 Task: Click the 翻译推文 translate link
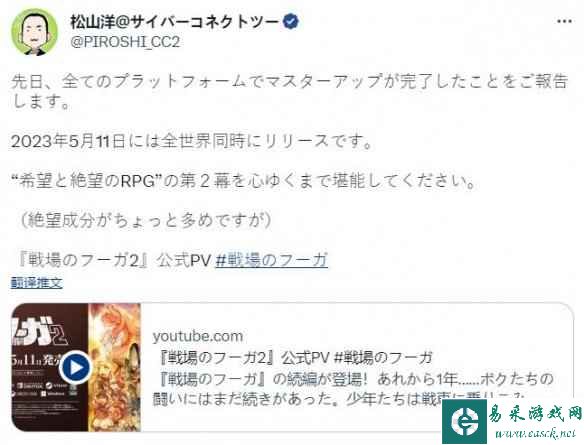36,283
